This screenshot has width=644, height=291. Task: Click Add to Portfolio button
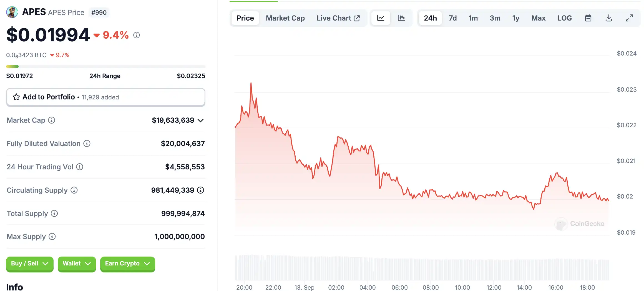pyautogui.click(x=105, y=97)
